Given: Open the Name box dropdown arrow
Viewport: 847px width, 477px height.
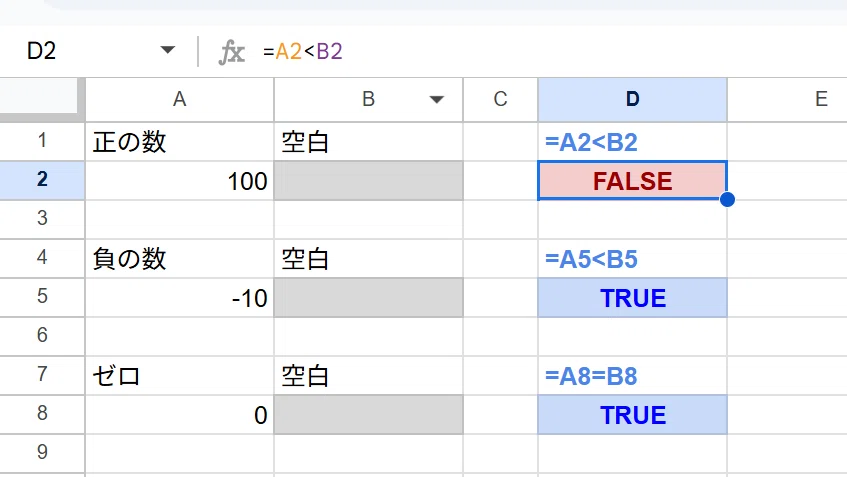Looking at the screenshot, I should click(168, 51).
